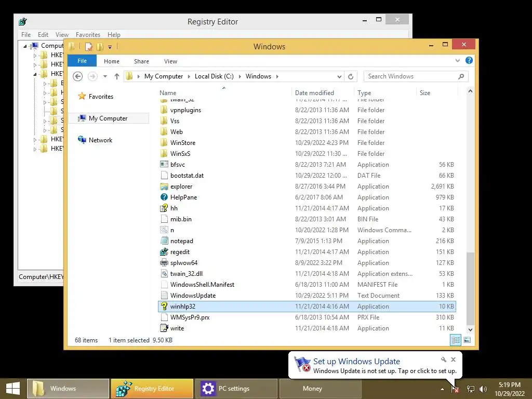Screen dimensions: 532x399
Task: Click the write application icon
Action: pyautogui.click(x=164, y=328)
